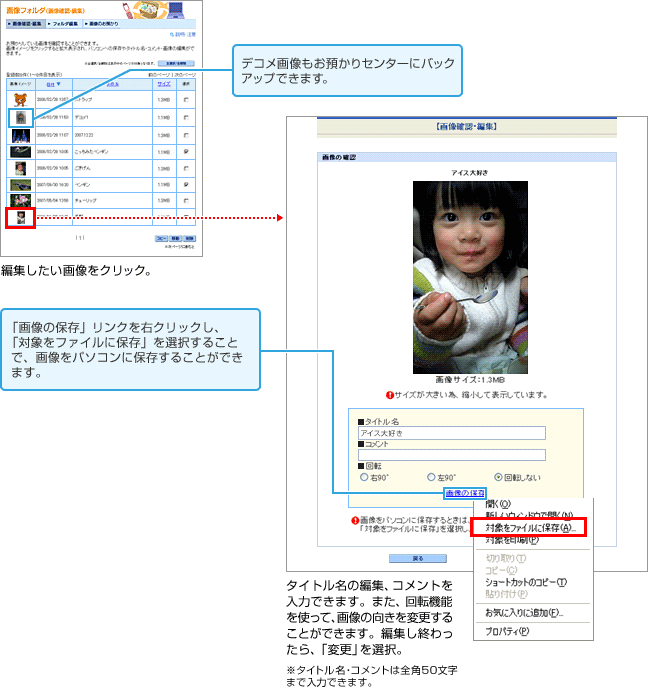648x687 pixels.
Task: Choose 対象を印刷(P) from the context menu
Action: tap(512, 540)
